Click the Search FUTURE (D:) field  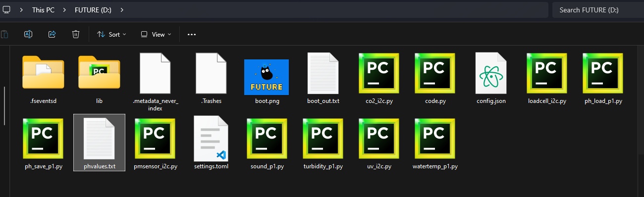[x=598, y=10]
